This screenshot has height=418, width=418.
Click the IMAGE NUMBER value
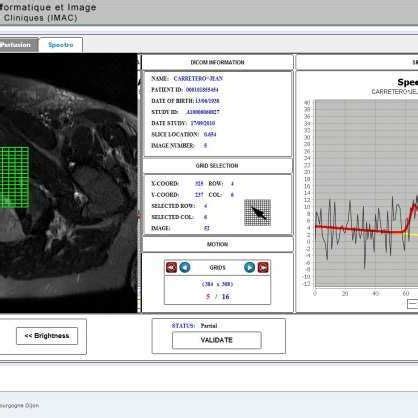tap(205, 146)
